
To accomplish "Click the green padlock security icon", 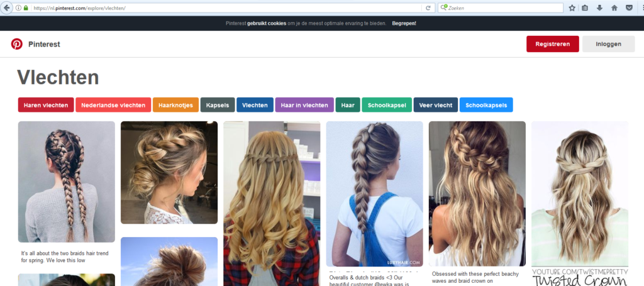I will 26,8.
